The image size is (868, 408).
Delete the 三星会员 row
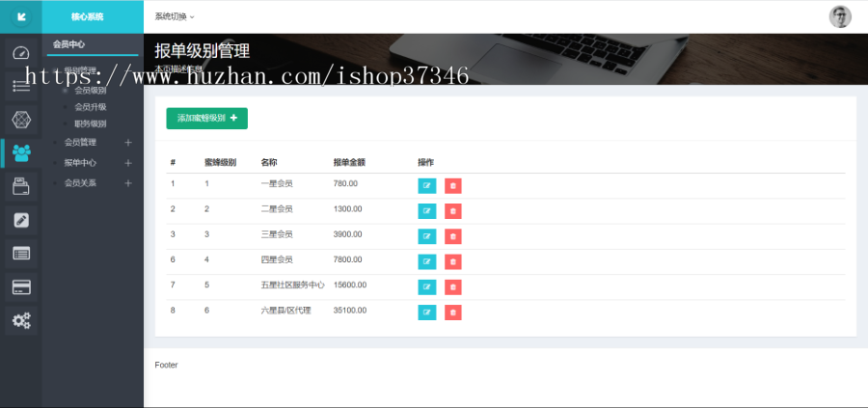453,236
